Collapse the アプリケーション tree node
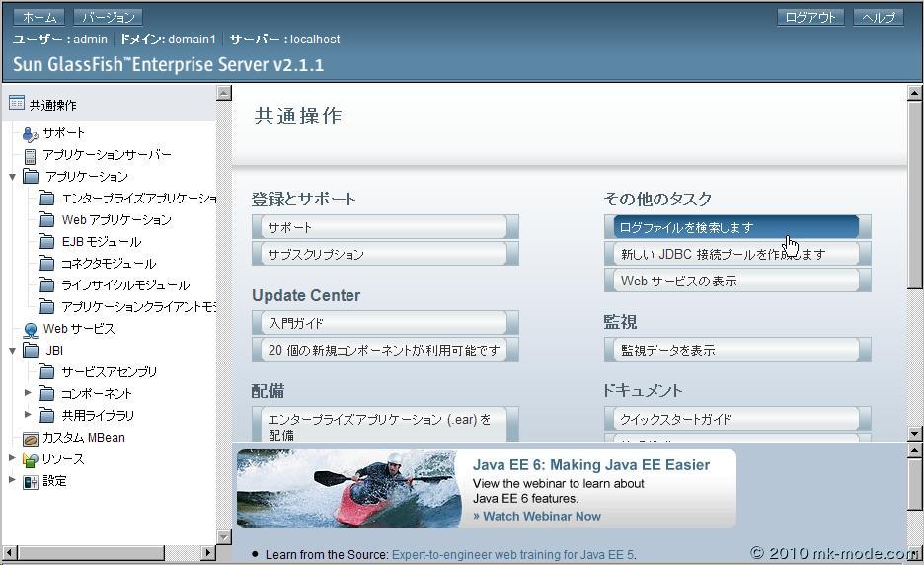This screenshot has height=565, width=924. coord(12,177)
